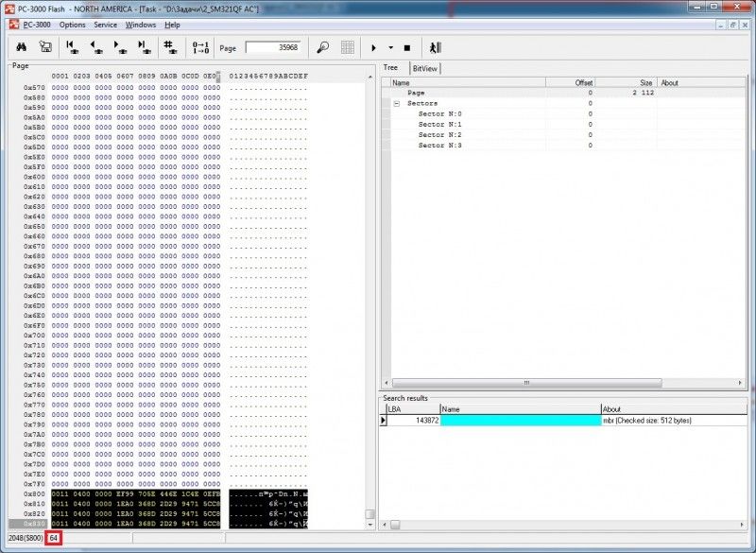756x553 pixels.
Task: Click the tree panel scroll right arrow
Action: (x=740, y=383)
